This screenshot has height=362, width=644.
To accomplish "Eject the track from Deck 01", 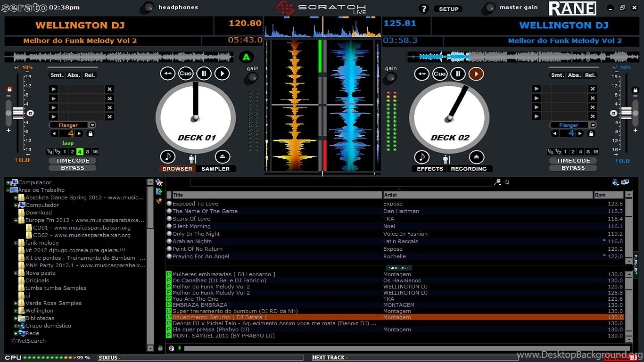I will point(223,157).
